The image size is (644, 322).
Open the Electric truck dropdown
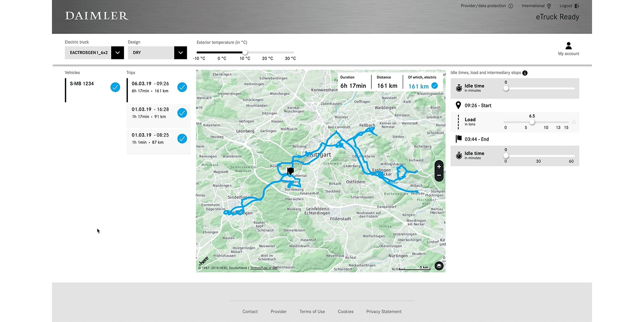point(117,53)
